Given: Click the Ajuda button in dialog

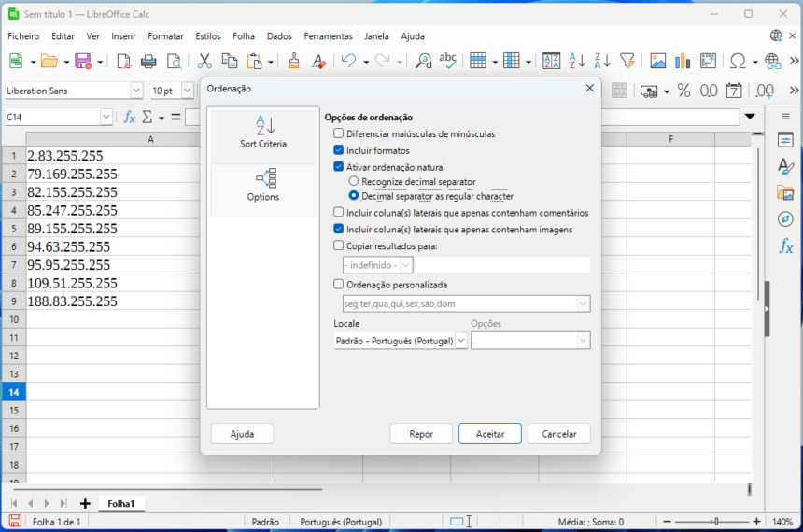Looking at the screenshot, I should 242,434.
